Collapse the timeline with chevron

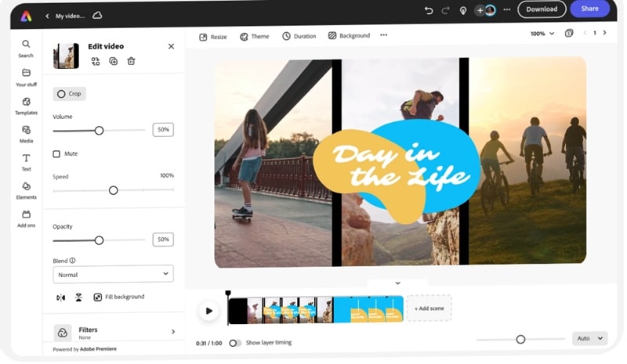(397, 283)
